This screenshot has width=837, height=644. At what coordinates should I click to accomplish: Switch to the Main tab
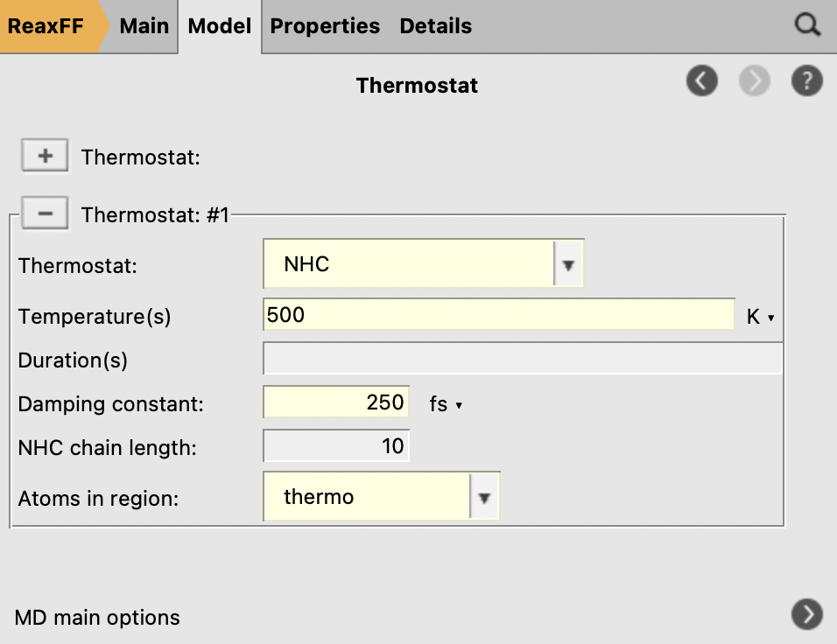pos(144,26)
